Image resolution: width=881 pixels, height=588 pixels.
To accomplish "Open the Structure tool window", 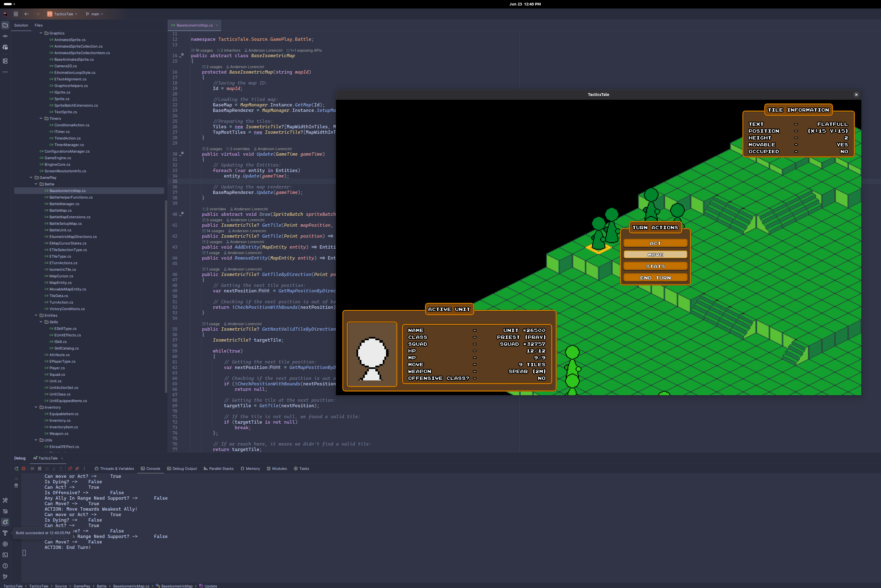I will click(x=5, y=61).
